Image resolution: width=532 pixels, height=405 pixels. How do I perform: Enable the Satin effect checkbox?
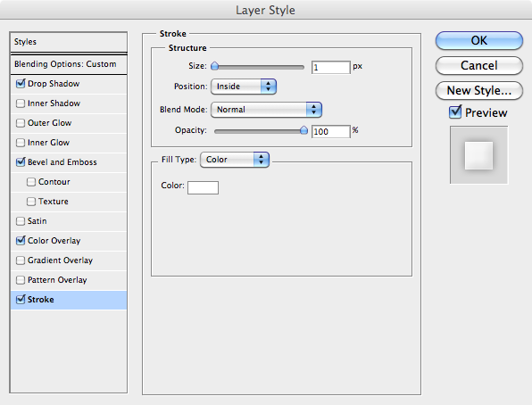click(21, 221)
